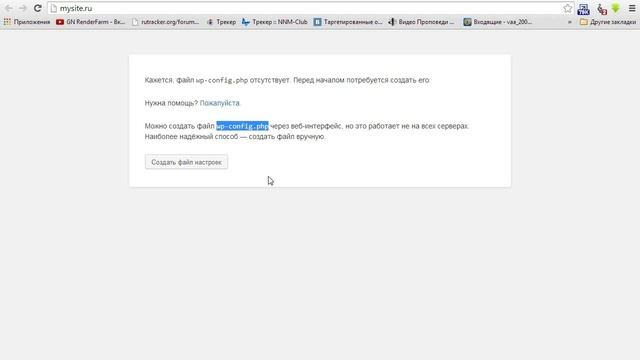This screenshot has width=640, height=360.
Task: Reload the page with refresh icon
Action: [37, 8]
